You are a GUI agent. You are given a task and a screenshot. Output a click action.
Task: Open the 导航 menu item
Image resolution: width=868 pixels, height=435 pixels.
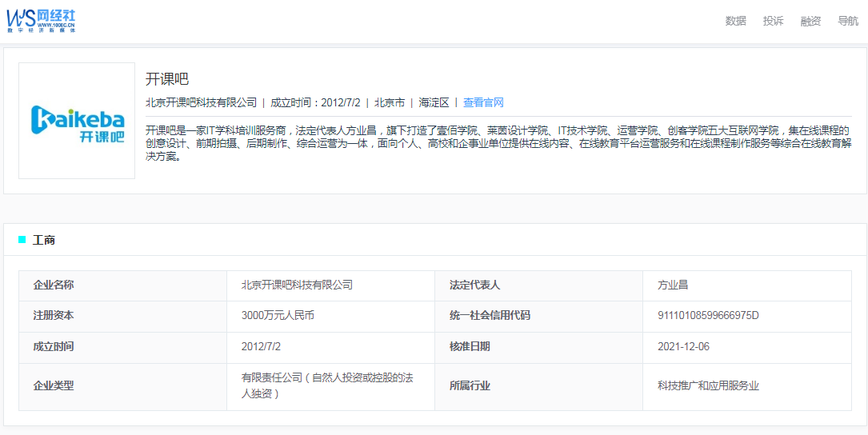[847, 21]
